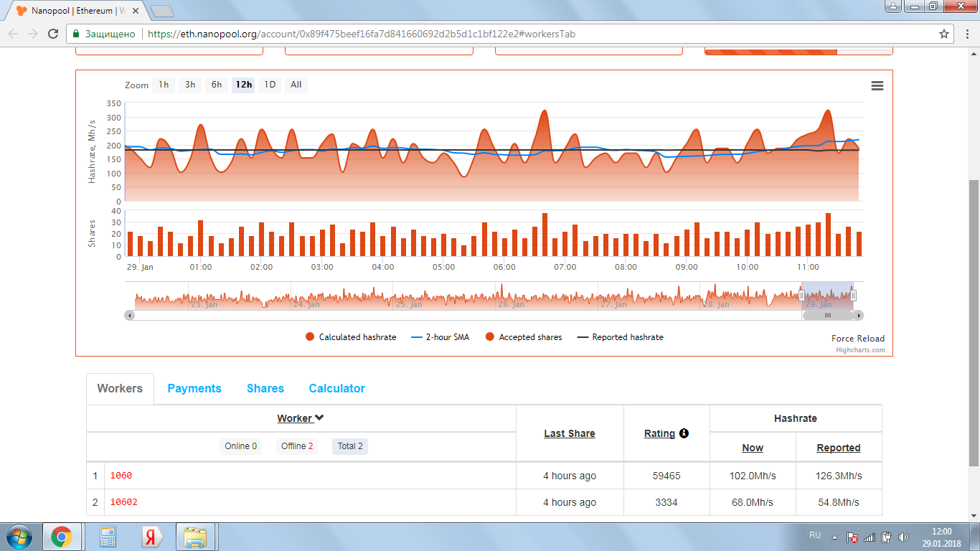This screenshot has width=980, height=551.
Task: Sort by Last Share column
Action: 570,433
